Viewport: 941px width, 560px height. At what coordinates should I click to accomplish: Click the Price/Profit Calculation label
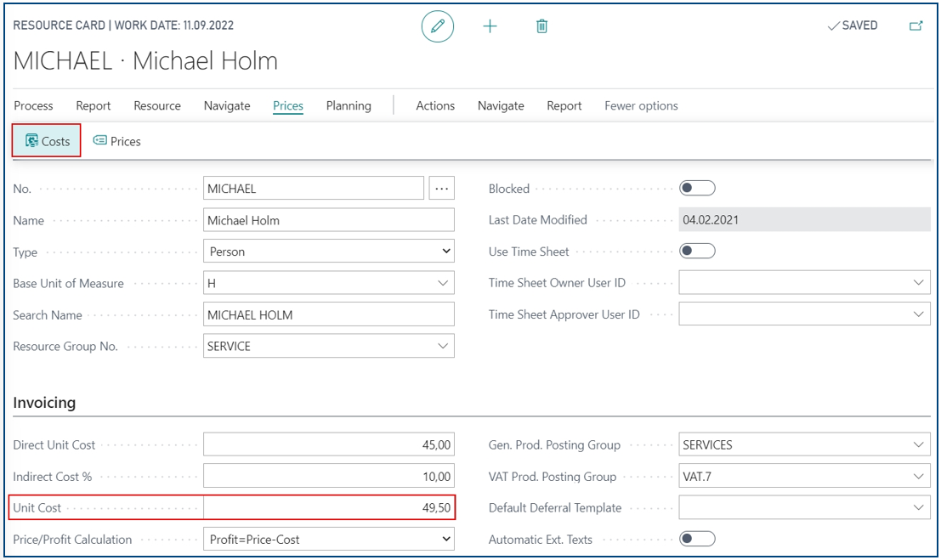coord(72,540)
